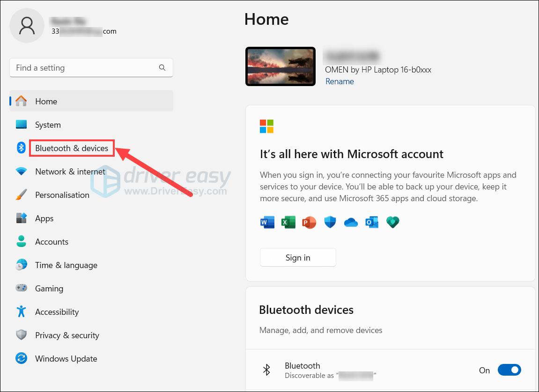This screenshot has height=392, width=539.
Task: Click the Windows Update sync icon
Action: [x=22, y=358]
